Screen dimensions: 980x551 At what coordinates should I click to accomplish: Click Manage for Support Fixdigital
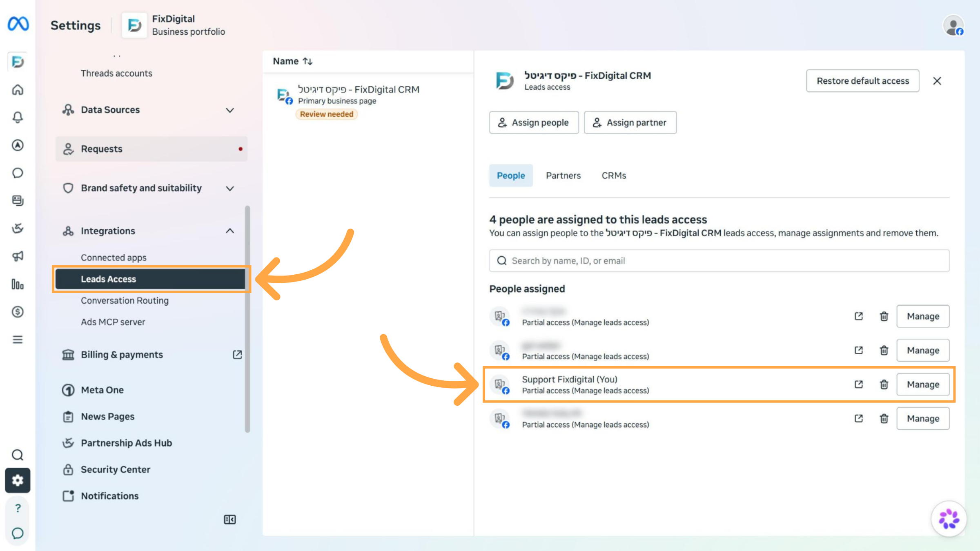pos(923,384)
